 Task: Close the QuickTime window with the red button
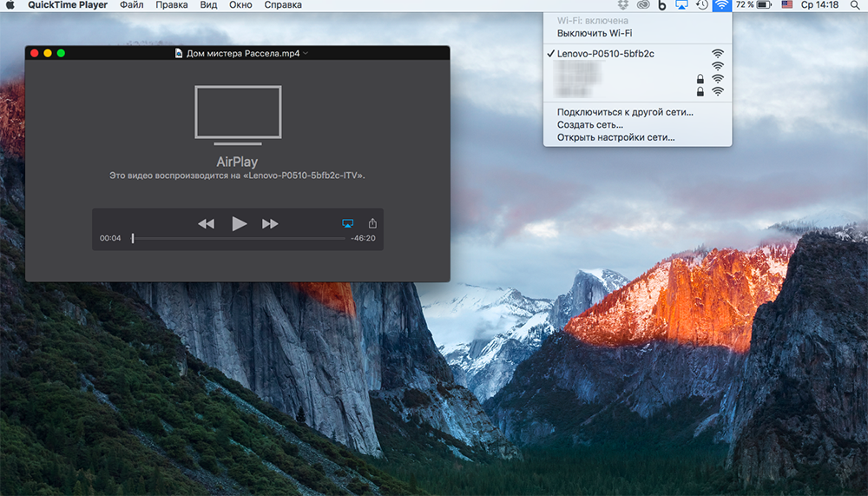(x=35, y=53)
